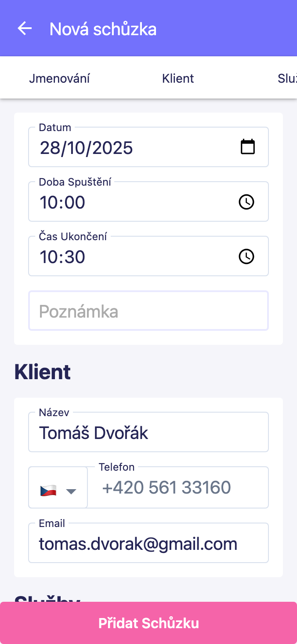Click the Poznámka note field
This screenshot has width=297, height=644.
(x=148, y=311)
